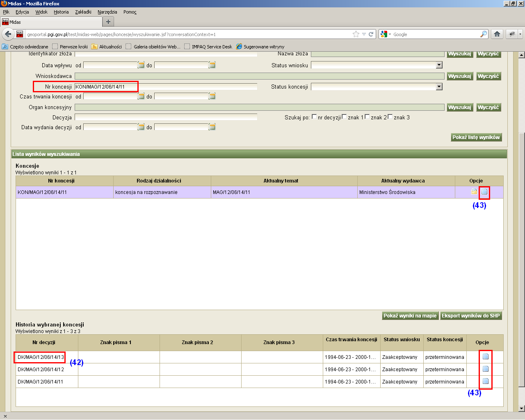Open IMPAQ Service Desk bookmark
This screenshot has width=525, height=420.
click(x=208, y=46)
